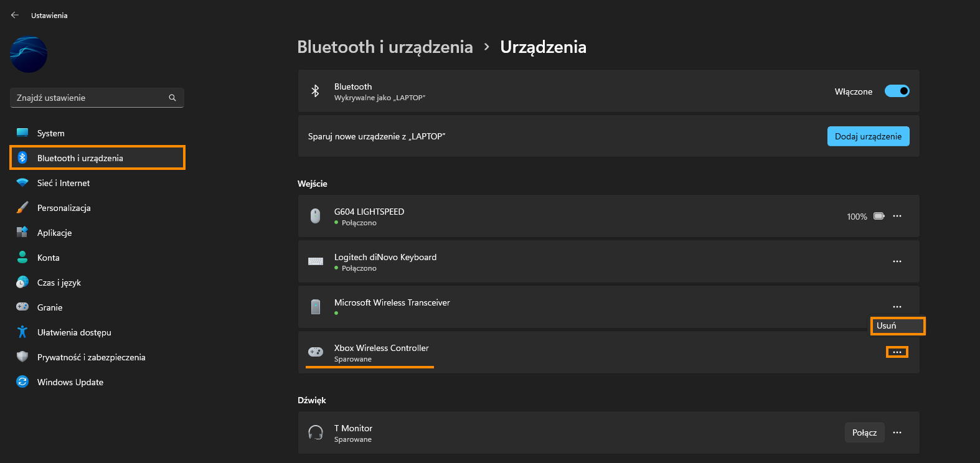Click the G604 LIGHTSPEED mouse icon
980x463 pixels.
pyautogui.click(x=316, y=216)
